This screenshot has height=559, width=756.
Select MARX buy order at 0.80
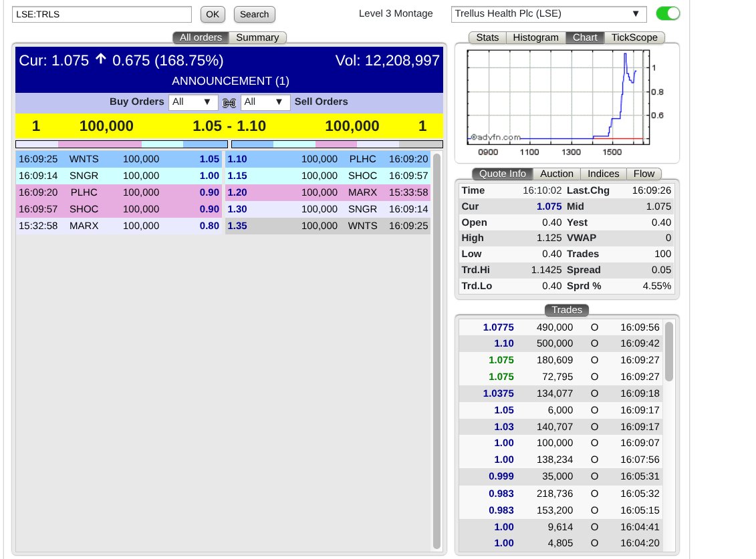[118, 226]
